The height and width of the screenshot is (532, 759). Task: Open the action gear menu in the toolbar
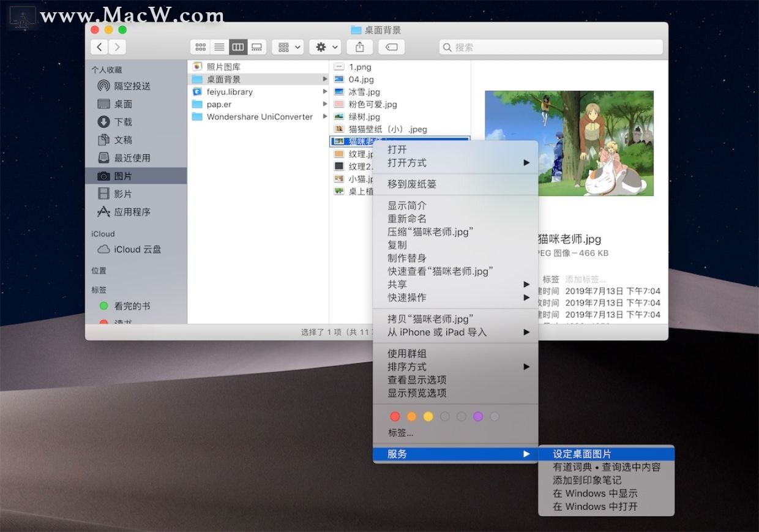[x=324, y=47]
